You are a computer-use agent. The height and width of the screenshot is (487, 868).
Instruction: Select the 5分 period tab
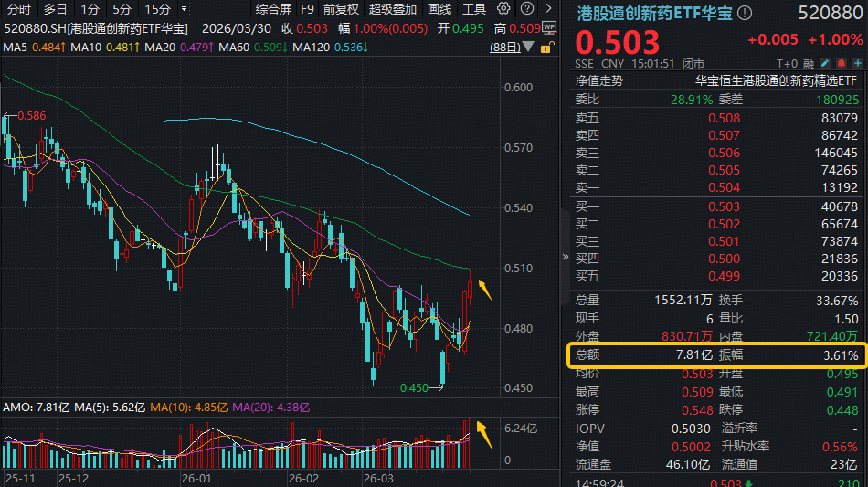point(122,9)
